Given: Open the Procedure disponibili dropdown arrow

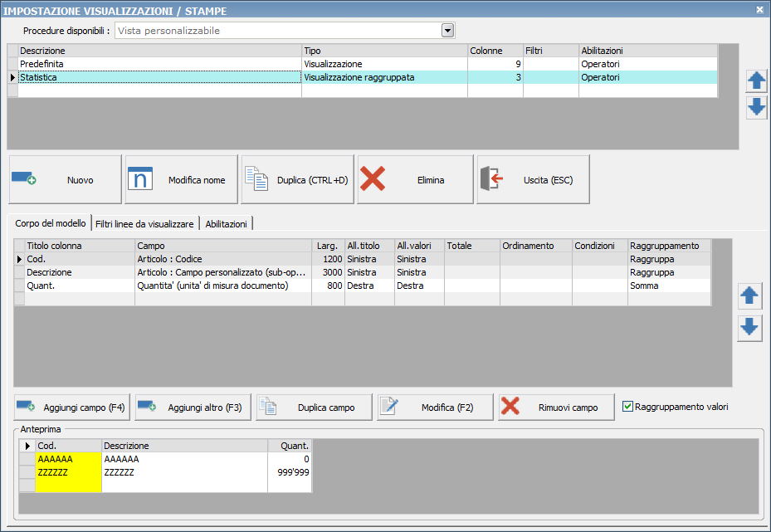Looking at the screenshot, I should pyautogui.click(x=447, y=31).
